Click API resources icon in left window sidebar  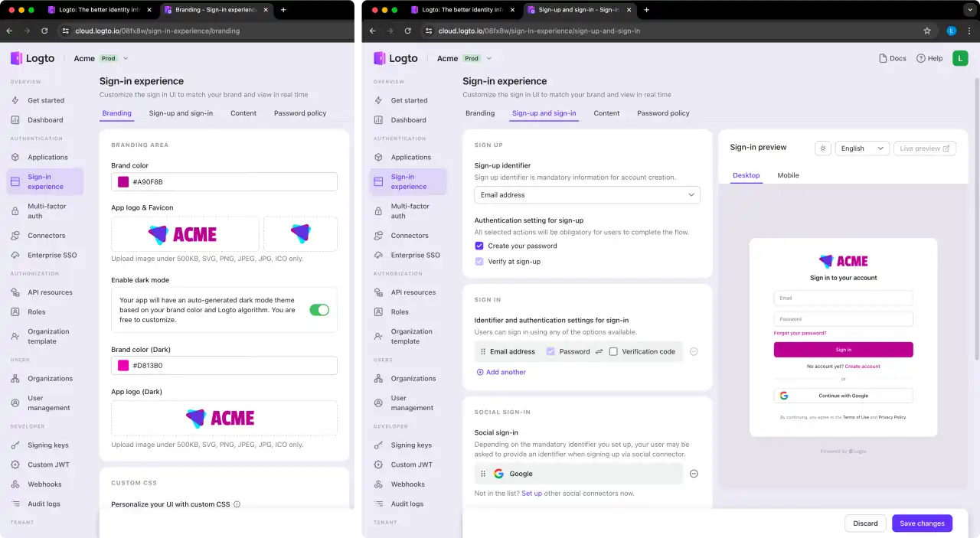click(x=15, y=292)
